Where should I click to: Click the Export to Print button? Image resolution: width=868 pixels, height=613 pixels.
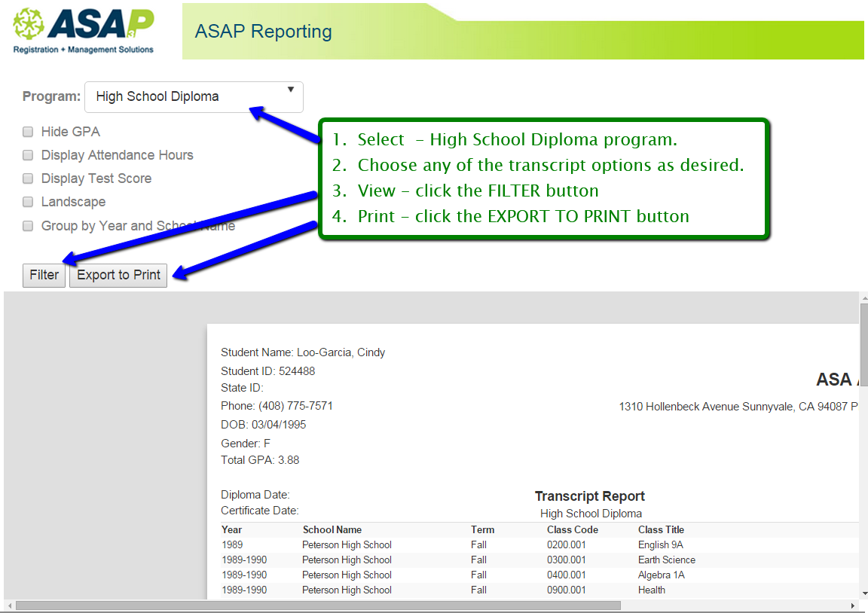(x=118, y=275)
